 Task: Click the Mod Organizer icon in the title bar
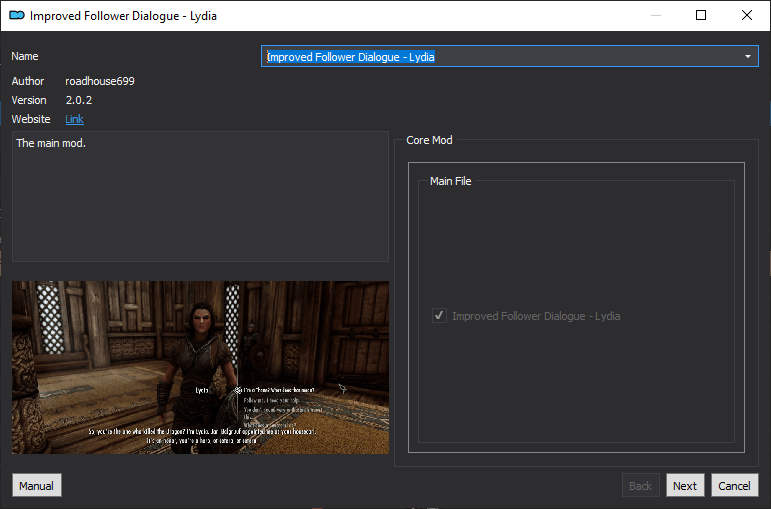pyautogui.click(x=17, y=16)
